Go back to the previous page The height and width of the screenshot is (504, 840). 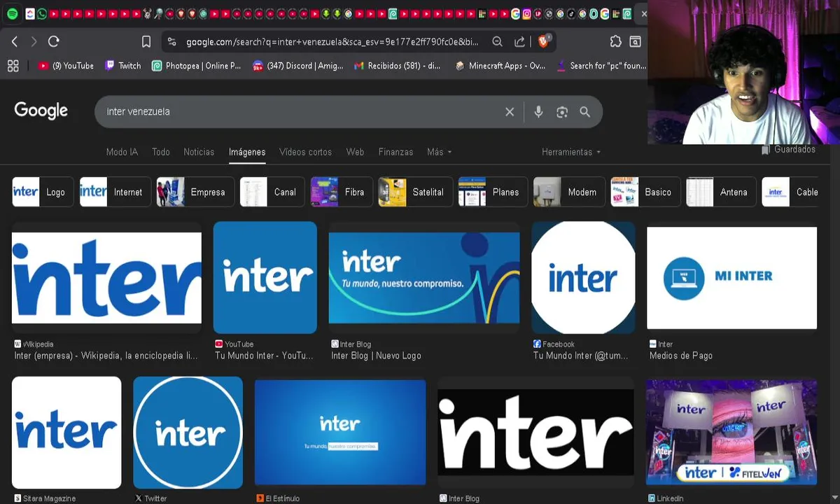pos(15,42)
